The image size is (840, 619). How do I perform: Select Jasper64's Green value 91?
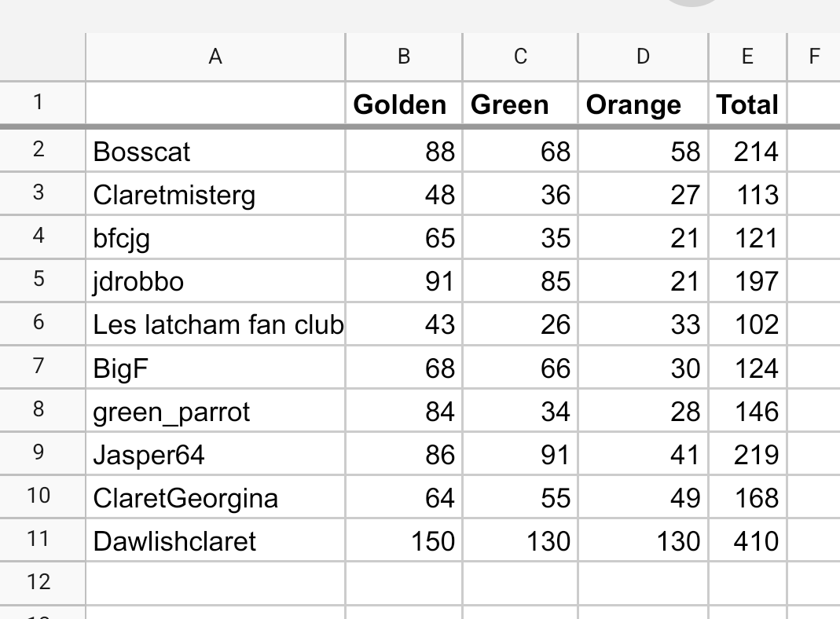coord(520,453)
